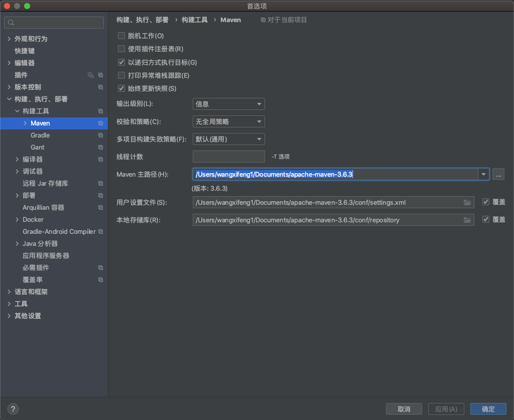This screenshot has height=420, width=514.
Task: Click 构建工具 in the breadcrumb
Action: tap(195, 20)
